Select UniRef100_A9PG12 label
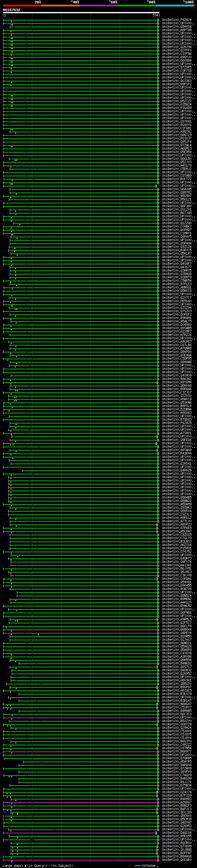This screenshot has width=197, height=868. coord(177,518)
